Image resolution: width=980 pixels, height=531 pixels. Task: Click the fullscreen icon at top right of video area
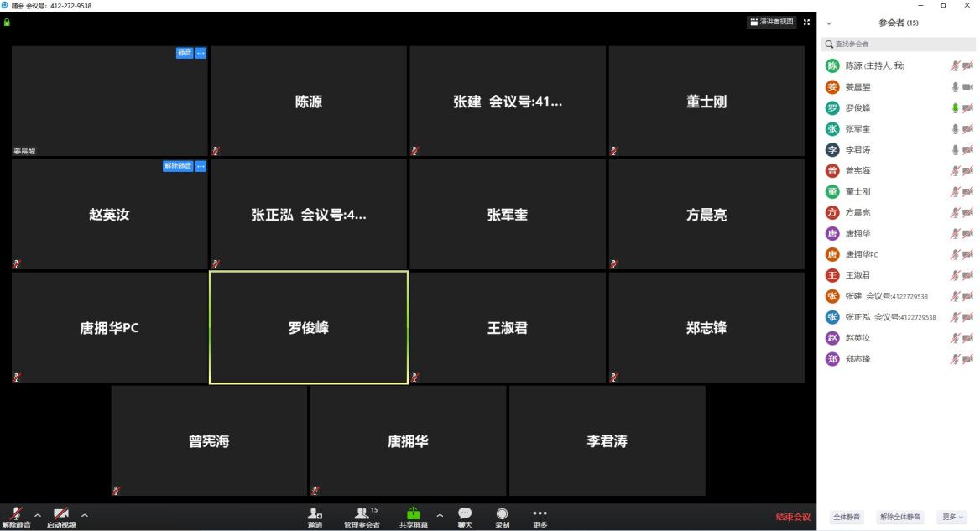[807, 23]
